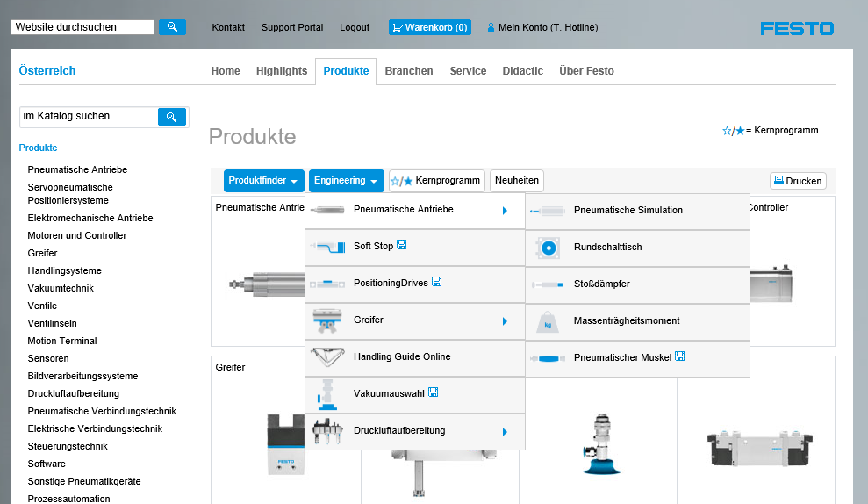Click the valve product thumbnail image

[x=759, y=448]
